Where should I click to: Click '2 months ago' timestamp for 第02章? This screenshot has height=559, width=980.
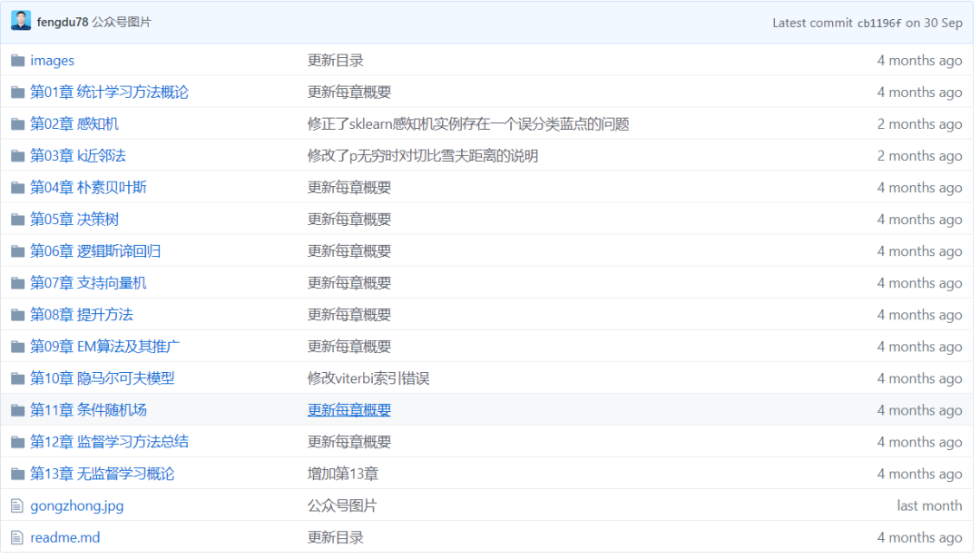pos(919,124)
